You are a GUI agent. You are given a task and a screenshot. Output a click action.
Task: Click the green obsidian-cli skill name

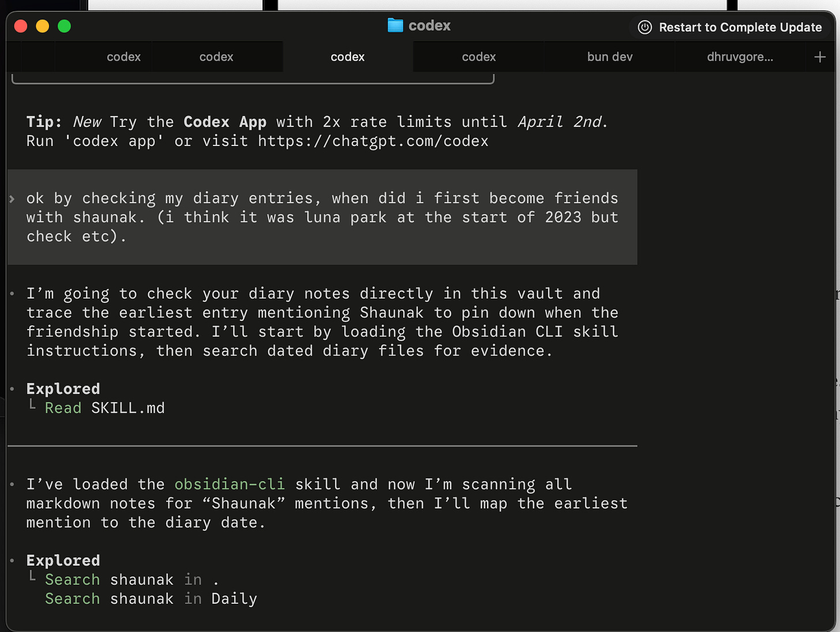tap(230, 484)
